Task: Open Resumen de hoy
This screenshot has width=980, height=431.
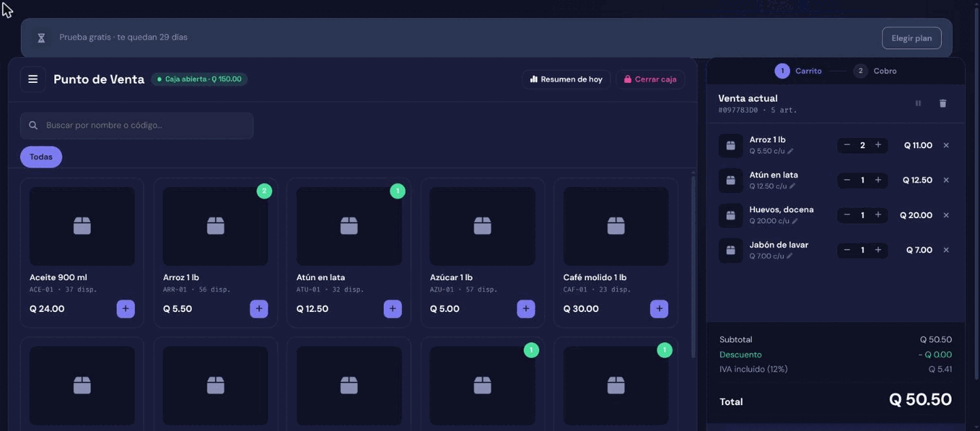Action: (566, 80)
